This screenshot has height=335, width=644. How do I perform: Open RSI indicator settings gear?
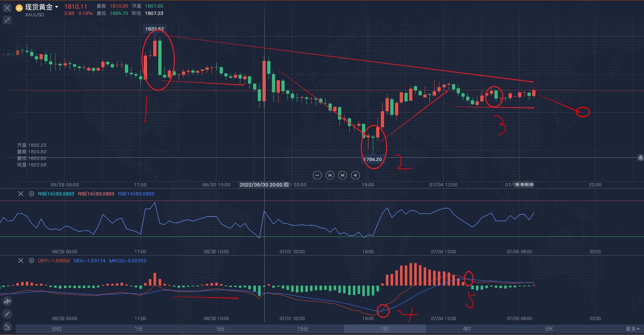(32, 194)
